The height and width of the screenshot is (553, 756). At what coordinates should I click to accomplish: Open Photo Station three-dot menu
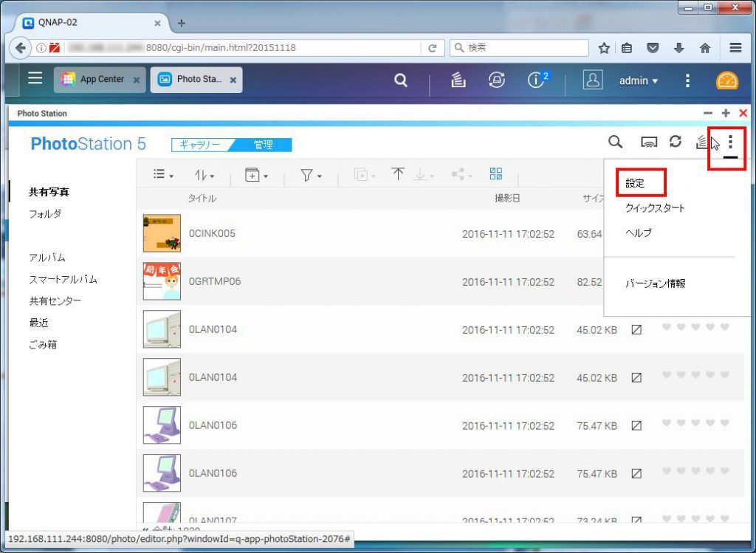point(730,142)
